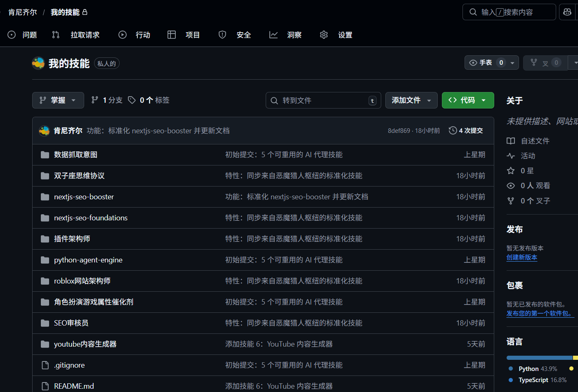
Task: Open the 设置 settings tab
Action: (x=336, y=35)
